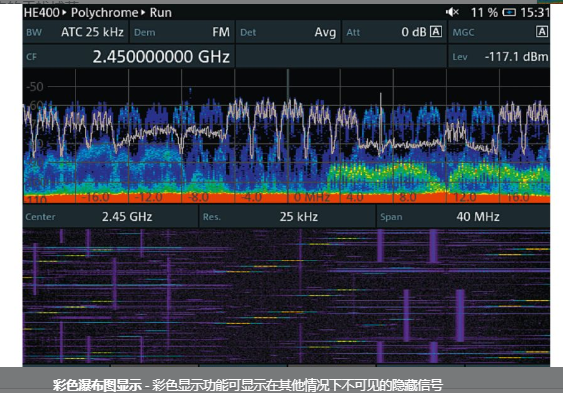The height and width of the screenshot is (393, 563).
Task: Click inside the waterfall display
Action: pos(286,296)
